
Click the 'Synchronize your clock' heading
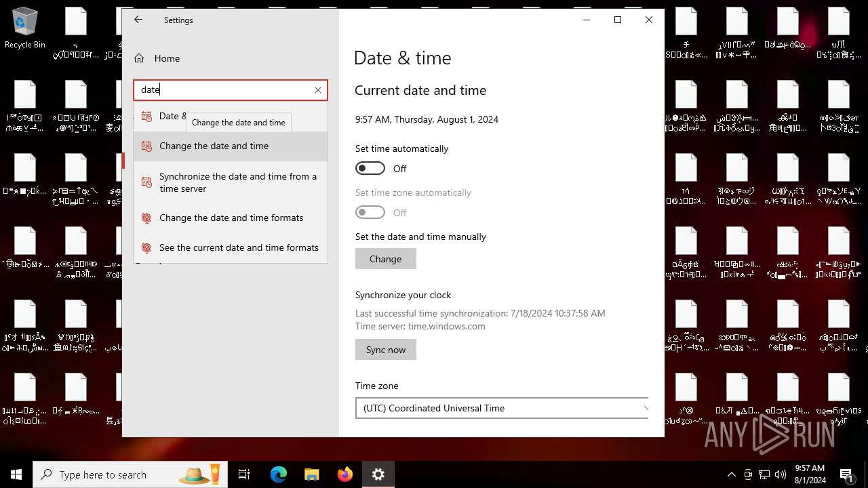403,295
